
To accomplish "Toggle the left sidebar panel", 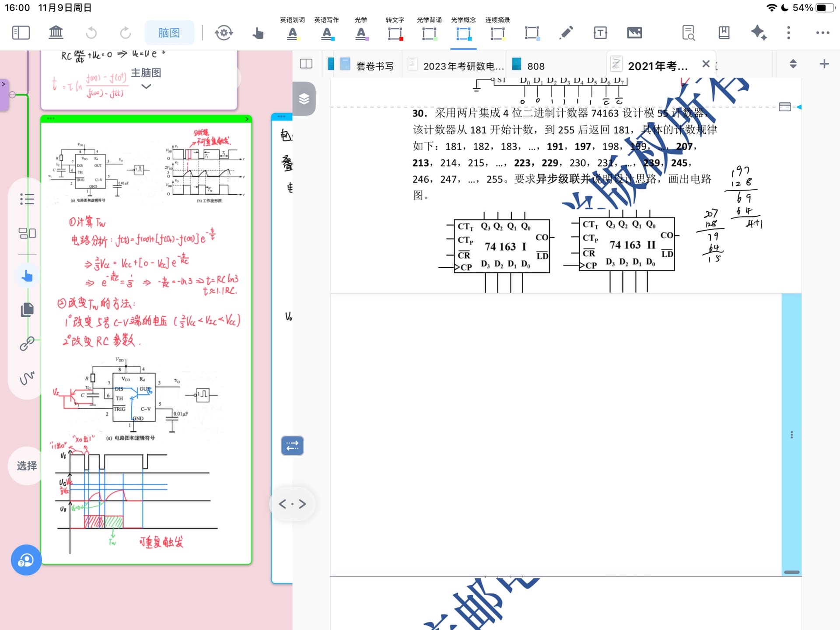I will click(21, 33).
